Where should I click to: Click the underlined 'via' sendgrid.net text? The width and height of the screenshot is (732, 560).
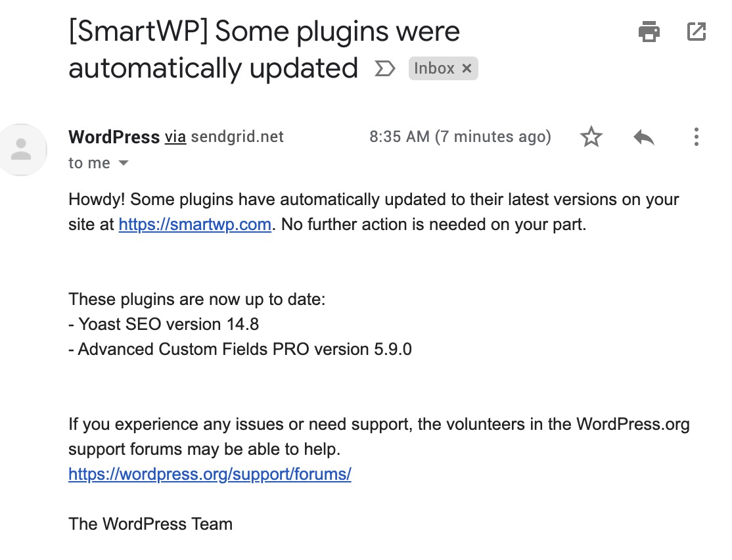(x=174, y=137)
